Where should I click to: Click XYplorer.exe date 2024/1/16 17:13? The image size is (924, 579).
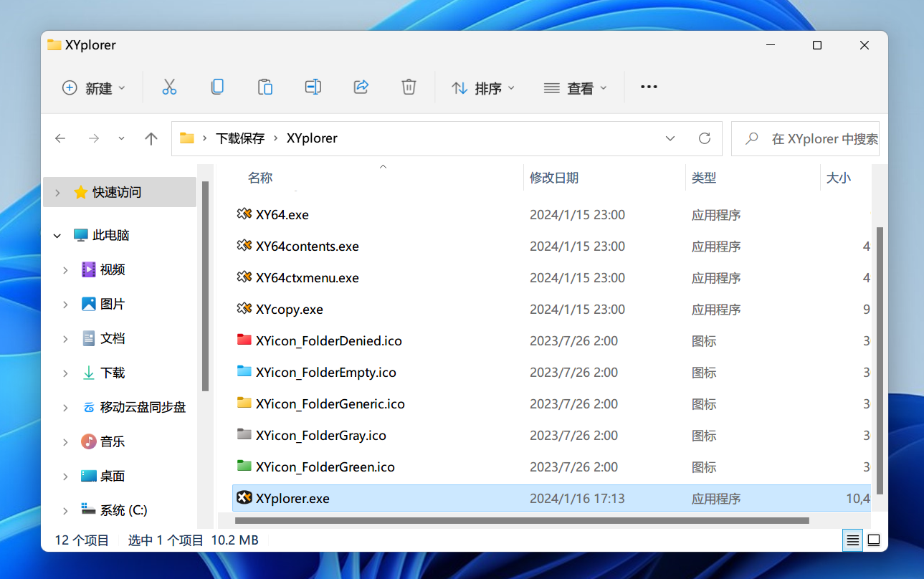click(577, 498)
